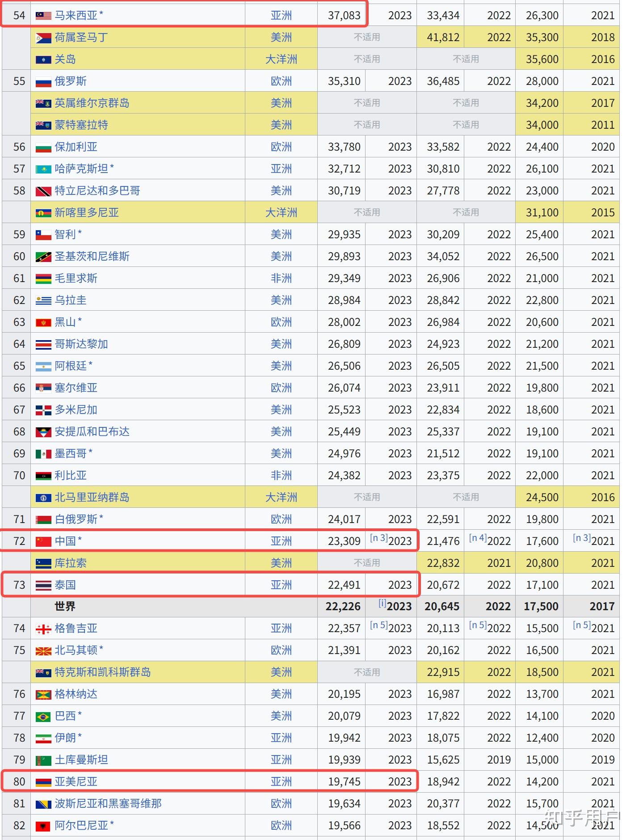Click the Russia flag icon

(x=43, y=81)
